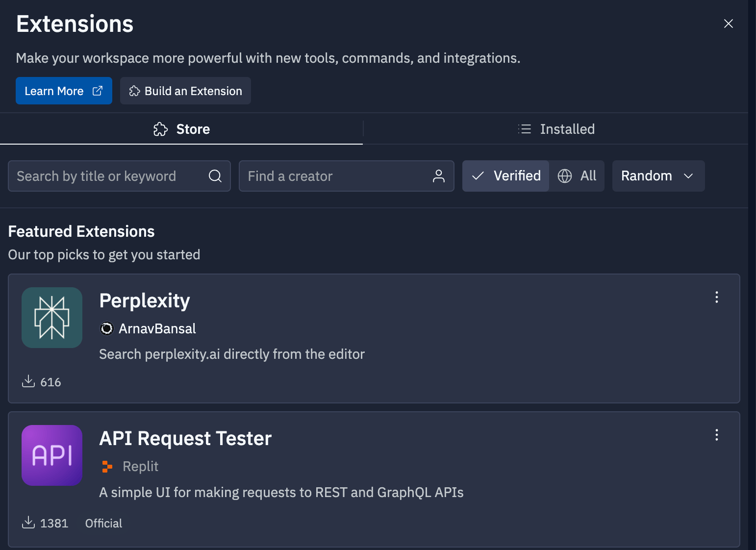The width and height of the screenshot is (756, 550).
Task: Open the Replit creator link
Action: [x=140, y=467]
